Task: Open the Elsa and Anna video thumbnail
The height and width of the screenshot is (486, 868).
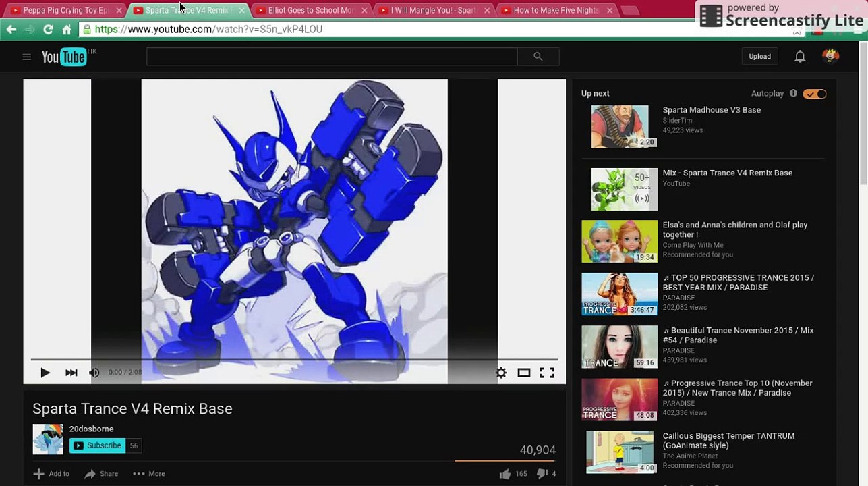Action: tap(620, 241)
